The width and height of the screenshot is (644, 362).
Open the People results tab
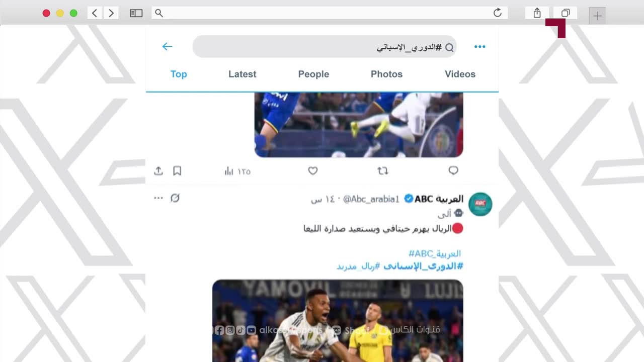click(313, 74)
